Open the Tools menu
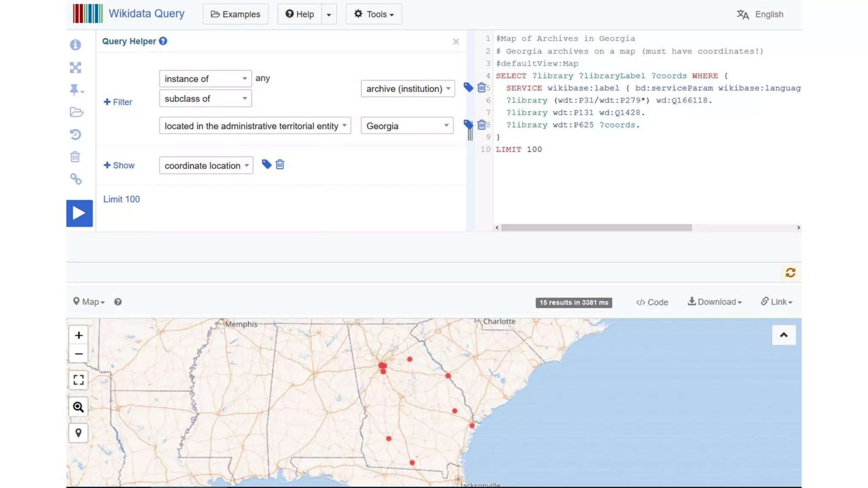This screenshot has width=868, height=488. click(373, 14)
